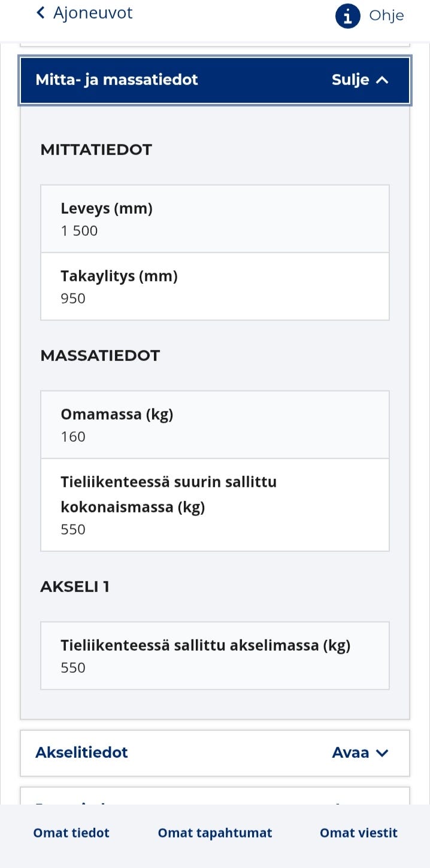This screenshot has width=430, height=868.
Task: Click the Ohje info icon
Action: (346, 16)
